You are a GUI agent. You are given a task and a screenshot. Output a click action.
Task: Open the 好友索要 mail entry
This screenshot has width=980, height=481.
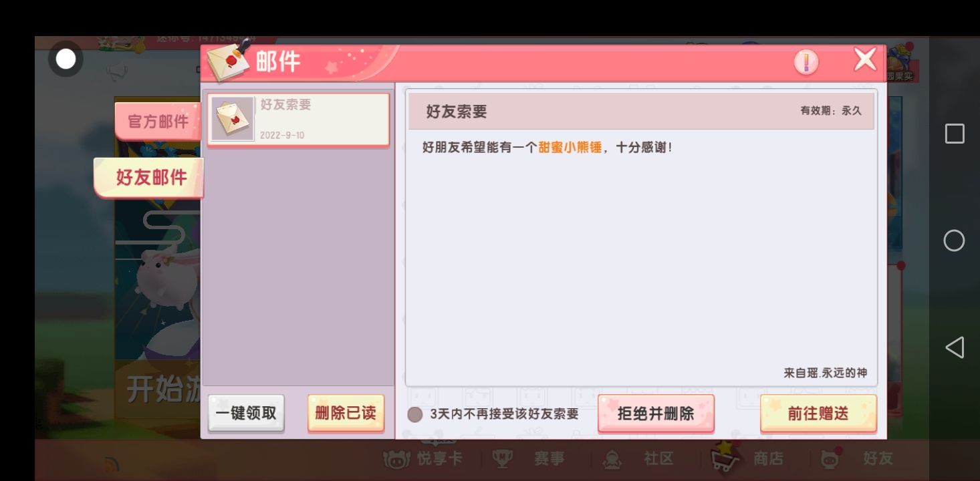pos(298,120)
